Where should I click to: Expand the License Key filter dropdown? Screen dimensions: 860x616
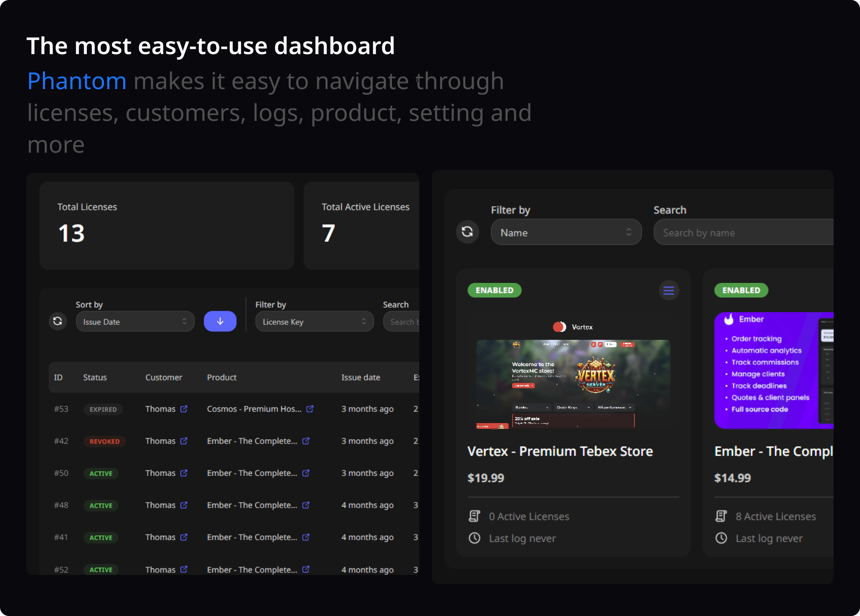pos(314,321)
